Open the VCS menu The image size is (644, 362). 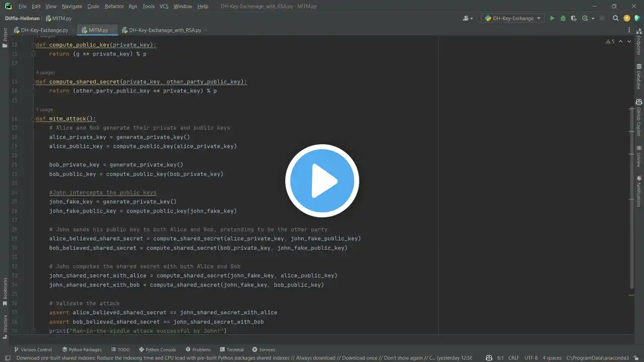pos(164,6)
